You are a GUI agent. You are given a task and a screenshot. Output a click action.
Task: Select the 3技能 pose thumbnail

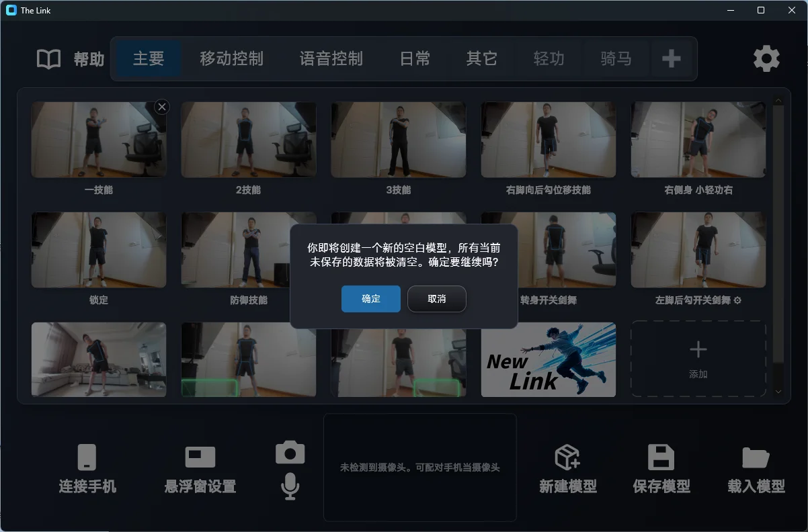click(x=399, y=140)
